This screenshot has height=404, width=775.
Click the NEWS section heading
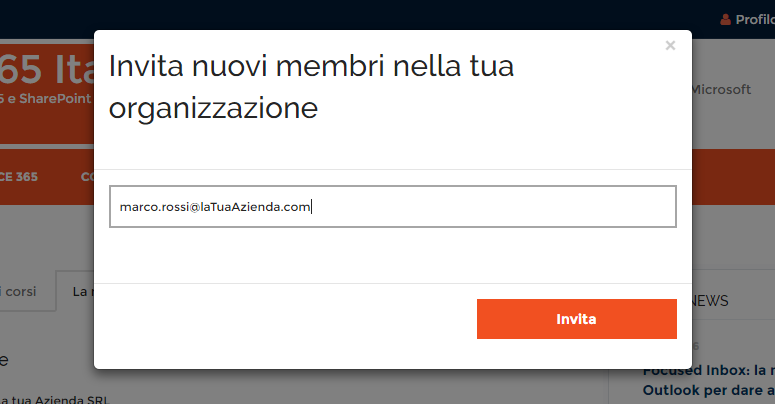[x=710, y=301]
